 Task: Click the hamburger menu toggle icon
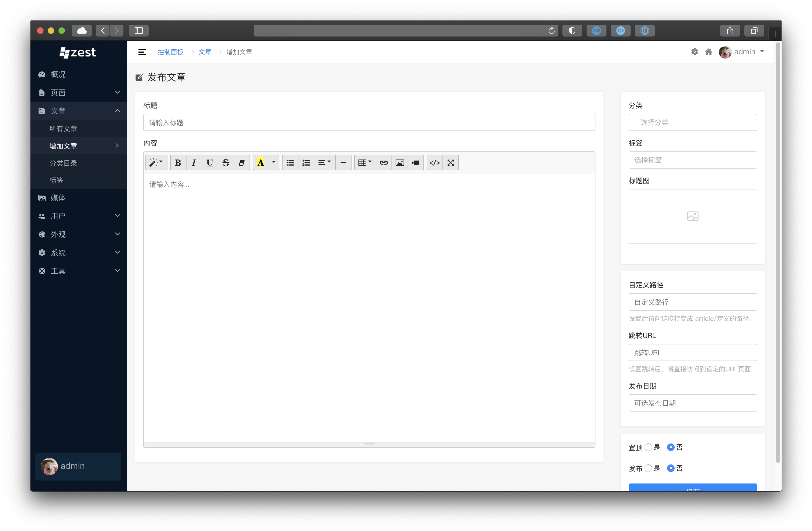(142, 52)
